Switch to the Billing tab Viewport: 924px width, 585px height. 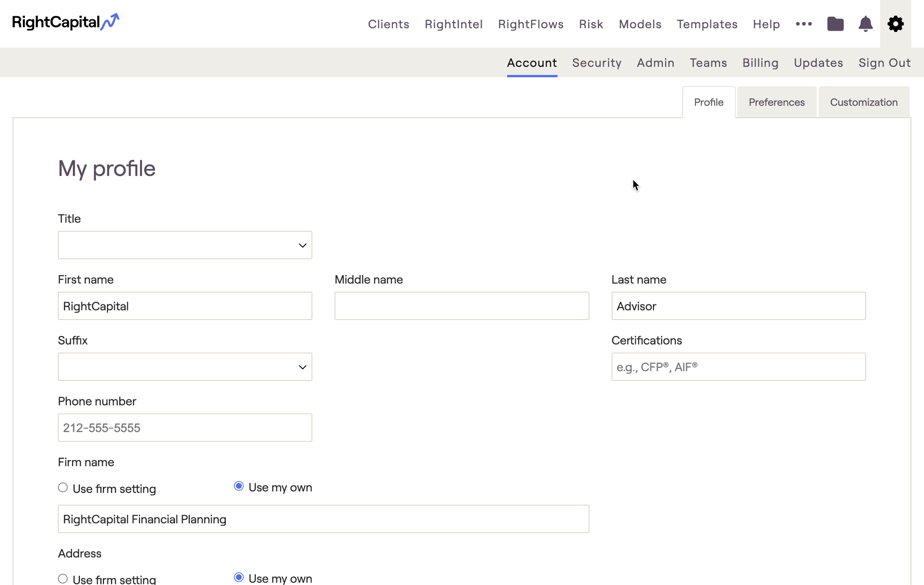(x=760, y=63)
